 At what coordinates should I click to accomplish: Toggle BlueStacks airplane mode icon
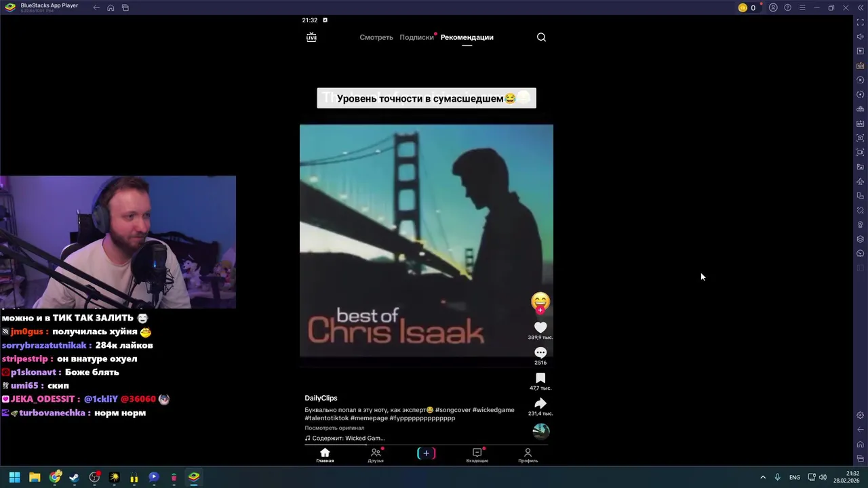[x=861, y=182]
